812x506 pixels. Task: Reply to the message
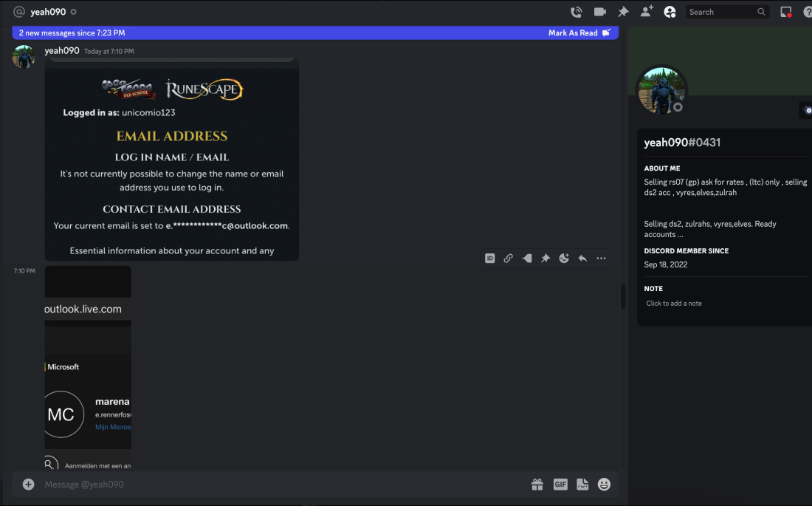[x=582, y=259]
